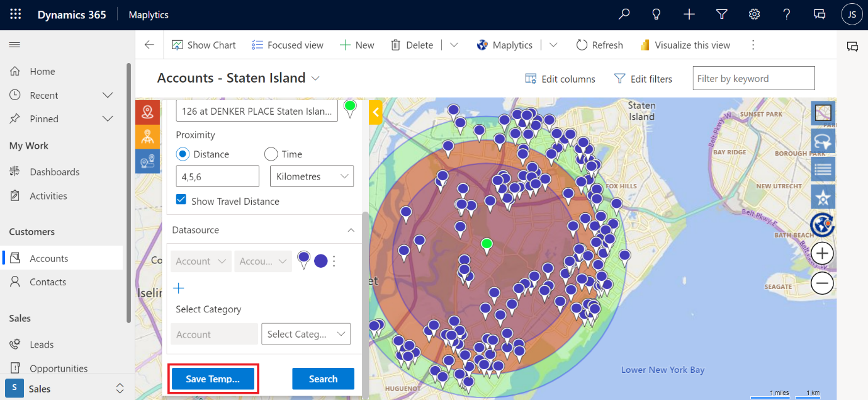868x400 pixels.
Task: Click the Save Template button
Action: [213, 379]
